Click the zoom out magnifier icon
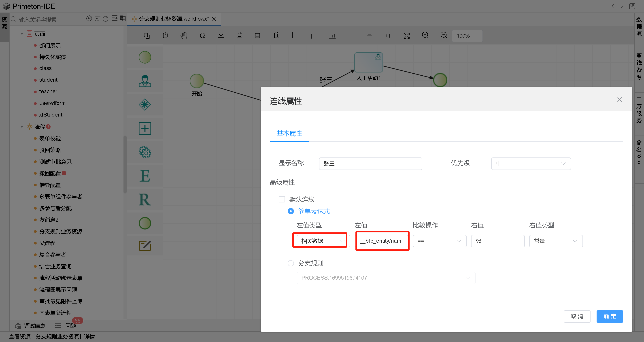Viewport: 644px width, 342px height. 444,35
